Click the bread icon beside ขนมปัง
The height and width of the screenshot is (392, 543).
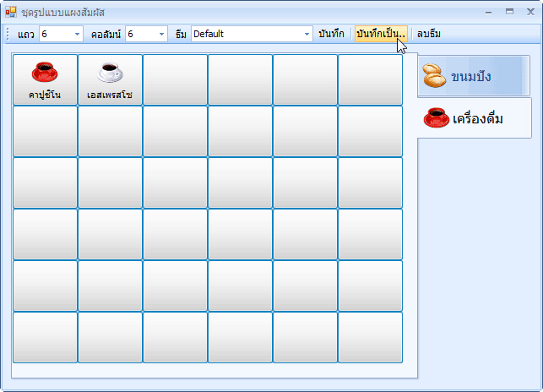(434, 76)
